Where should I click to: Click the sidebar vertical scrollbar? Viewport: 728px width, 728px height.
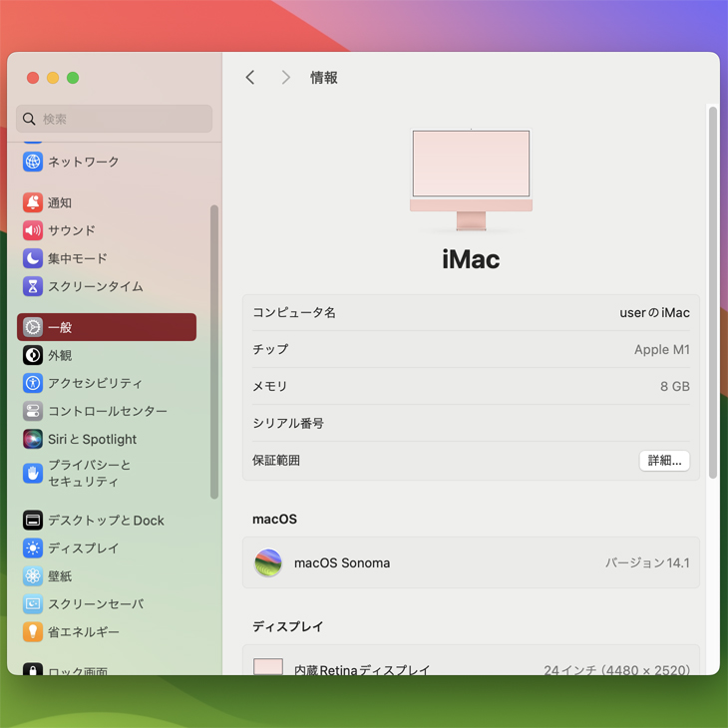(x=214, y=351)
